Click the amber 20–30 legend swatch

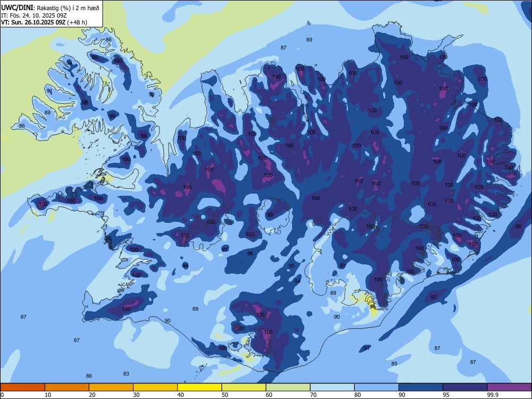tap(111, 387)
